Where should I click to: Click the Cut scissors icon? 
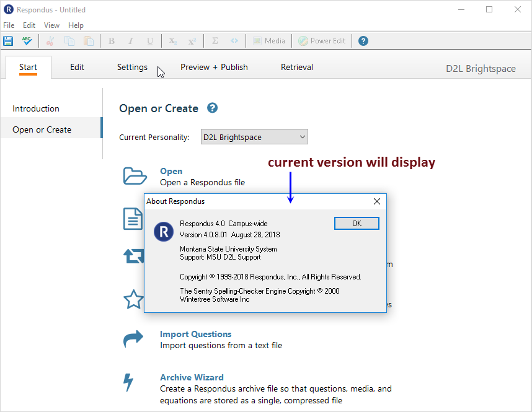click(50, 41)
